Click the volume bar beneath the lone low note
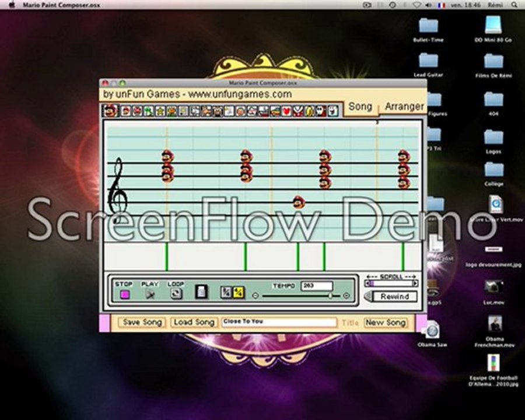 [298, 257]
